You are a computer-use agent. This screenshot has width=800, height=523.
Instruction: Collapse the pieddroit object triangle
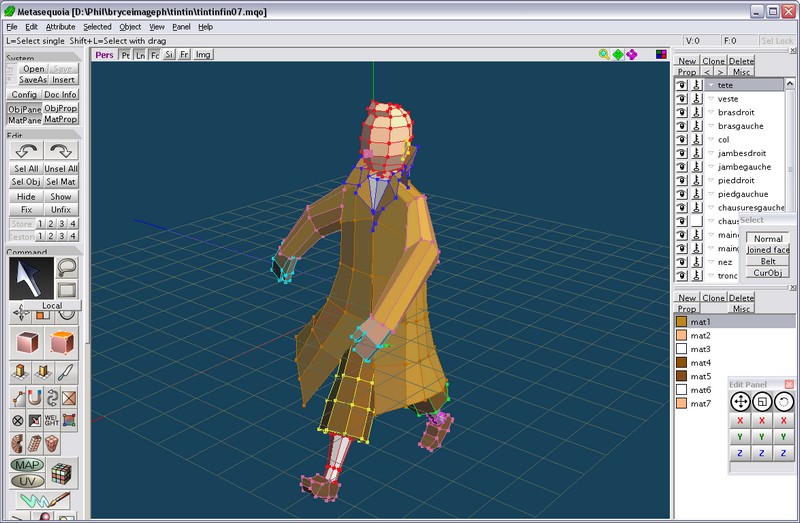coord(711,180)
